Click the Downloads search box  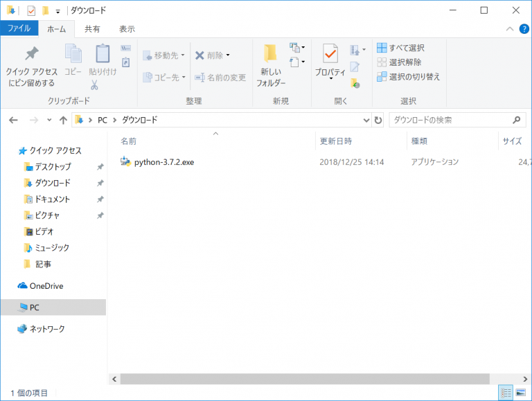coord(449,120)
